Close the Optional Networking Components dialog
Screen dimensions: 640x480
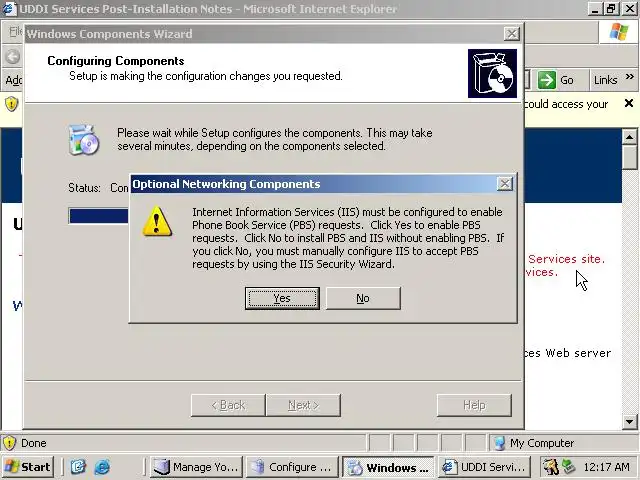(x=504, y=184)
